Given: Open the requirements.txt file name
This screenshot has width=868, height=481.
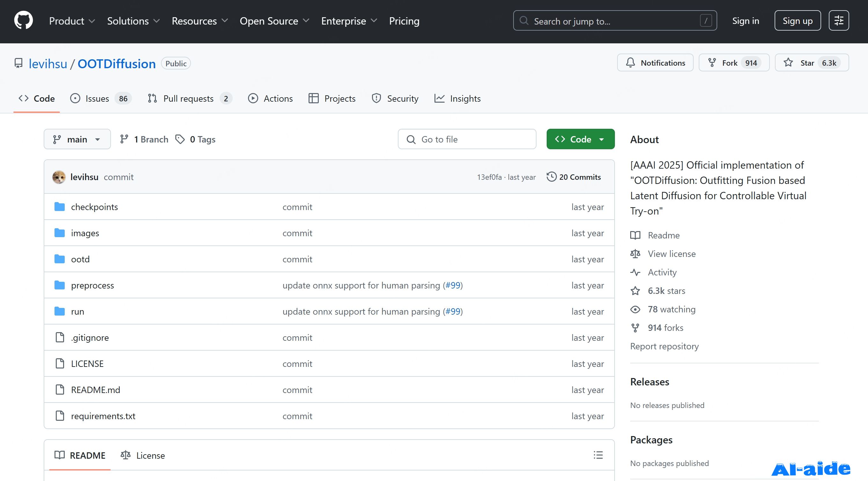Looking at the screenshot, I should click(103, 416).
